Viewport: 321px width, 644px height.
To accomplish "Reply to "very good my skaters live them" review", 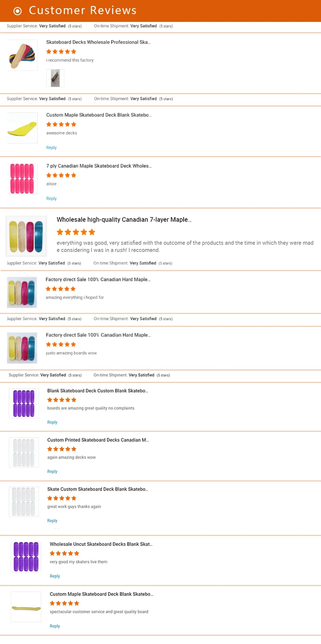I will 55,576.
